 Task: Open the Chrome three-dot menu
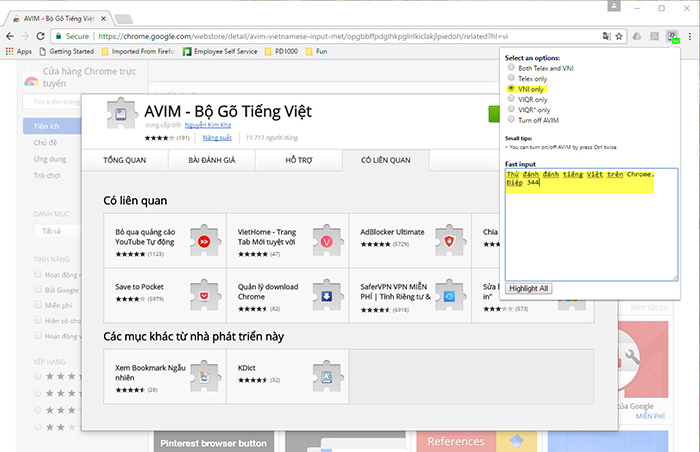690,36
